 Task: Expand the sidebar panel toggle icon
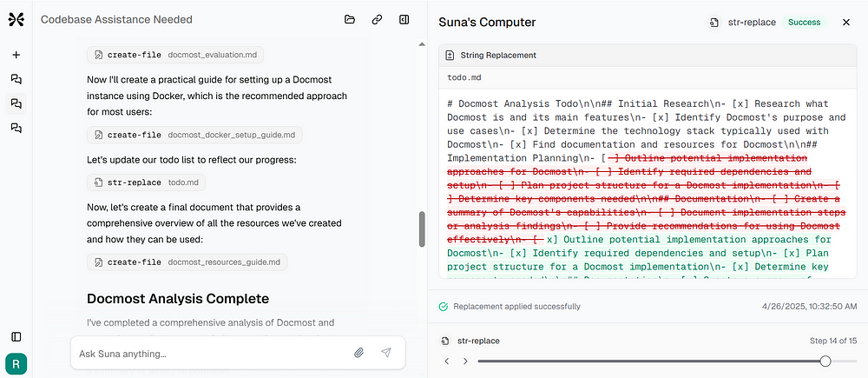[16, 336]
